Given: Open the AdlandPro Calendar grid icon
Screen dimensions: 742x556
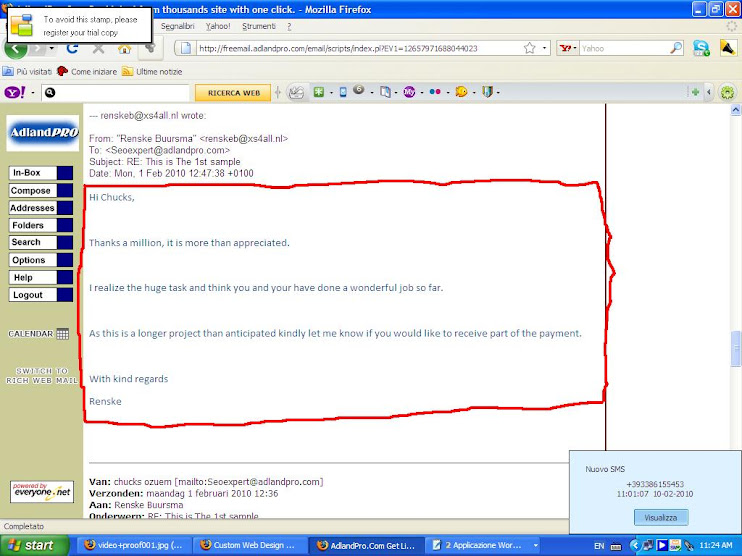Looking at the screenshot, I should 62,334.
